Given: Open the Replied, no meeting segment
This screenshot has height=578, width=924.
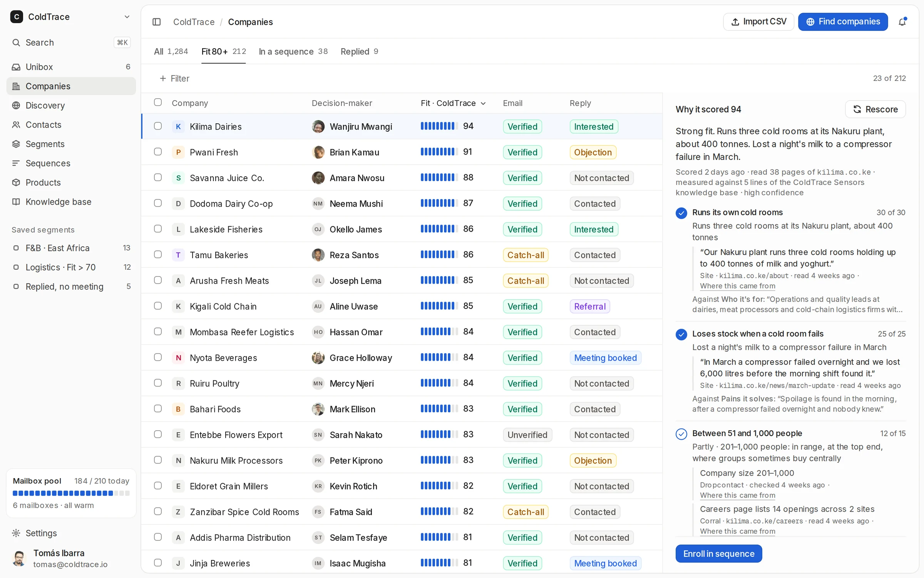Looking at the screenshot, I should (x=71, y=287).
